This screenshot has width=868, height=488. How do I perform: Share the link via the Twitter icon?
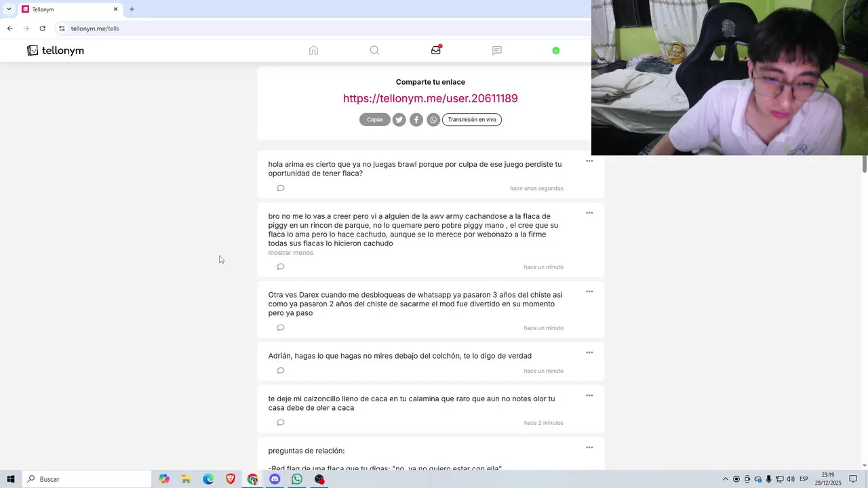click(399, 120)
